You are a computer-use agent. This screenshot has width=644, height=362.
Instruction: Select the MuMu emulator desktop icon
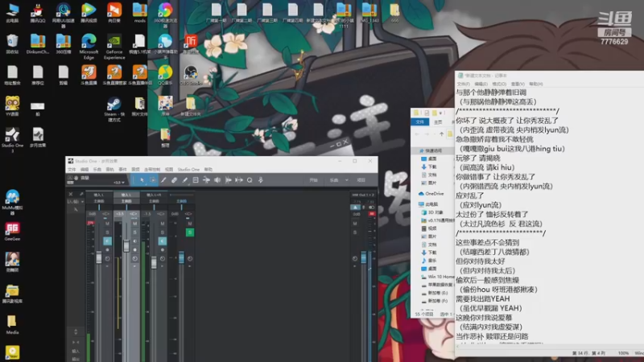pos(12,202)
